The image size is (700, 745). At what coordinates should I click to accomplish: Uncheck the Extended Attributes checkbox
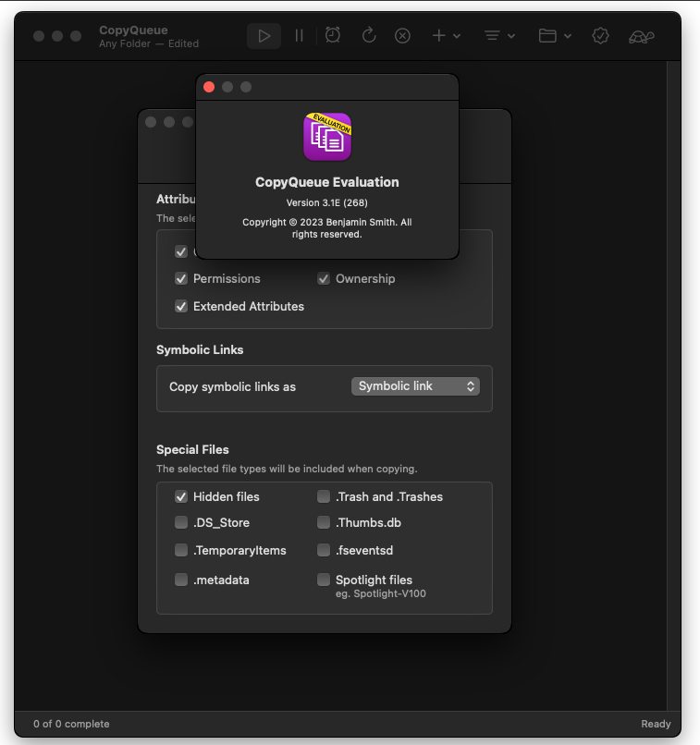coord(181,306)
